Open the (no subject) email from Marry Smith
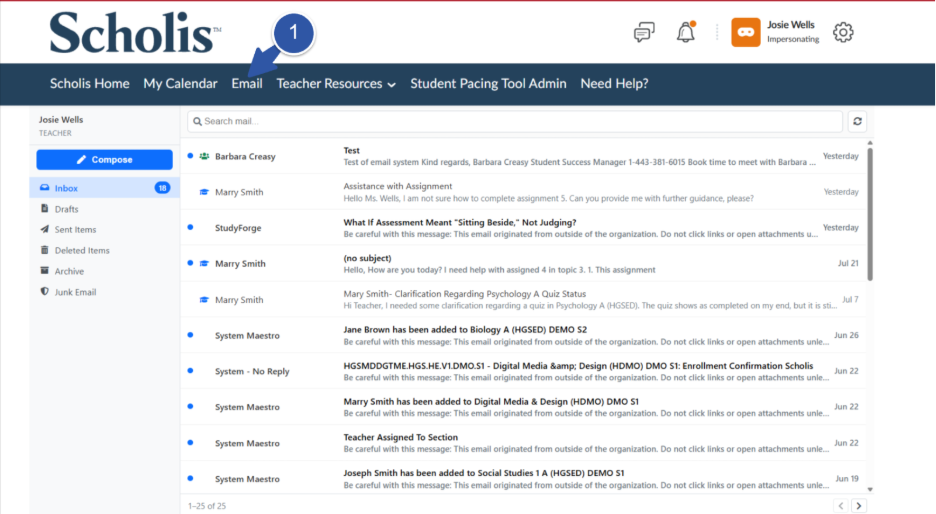 (524, 263)
